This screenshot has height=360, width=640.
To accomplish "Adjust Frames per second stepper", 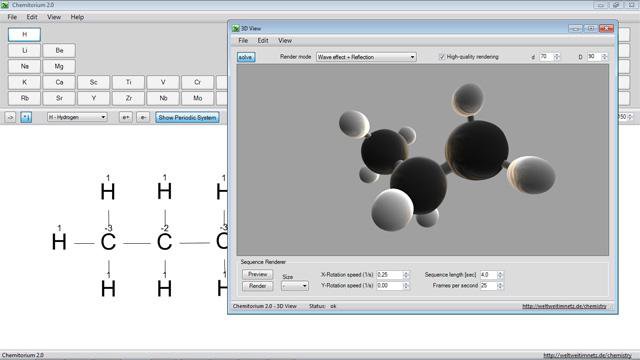I will click(x=500, y=286).
